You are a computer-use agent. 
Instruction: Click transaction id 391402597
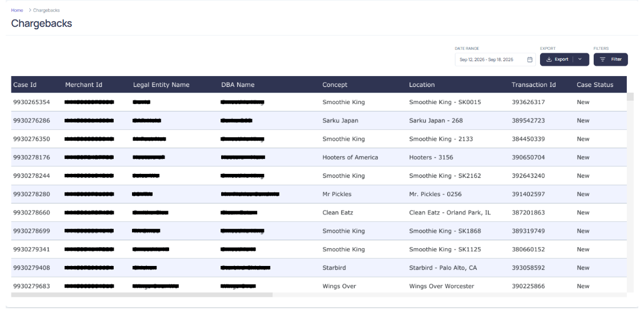tap(528, 194)
